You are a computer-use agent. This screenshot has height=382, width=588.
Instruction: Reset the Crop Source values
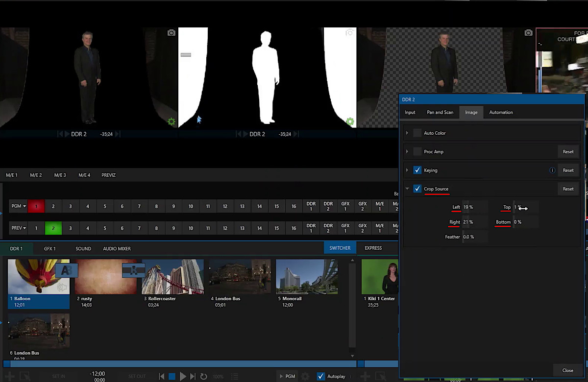pyautogui.click(x=568, y=189)
